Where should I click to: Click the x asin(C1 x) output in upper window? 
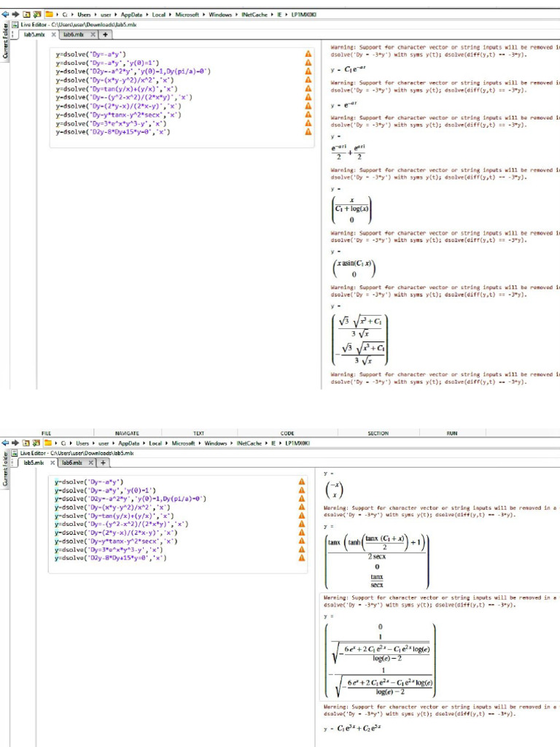[x=354, y=268]
